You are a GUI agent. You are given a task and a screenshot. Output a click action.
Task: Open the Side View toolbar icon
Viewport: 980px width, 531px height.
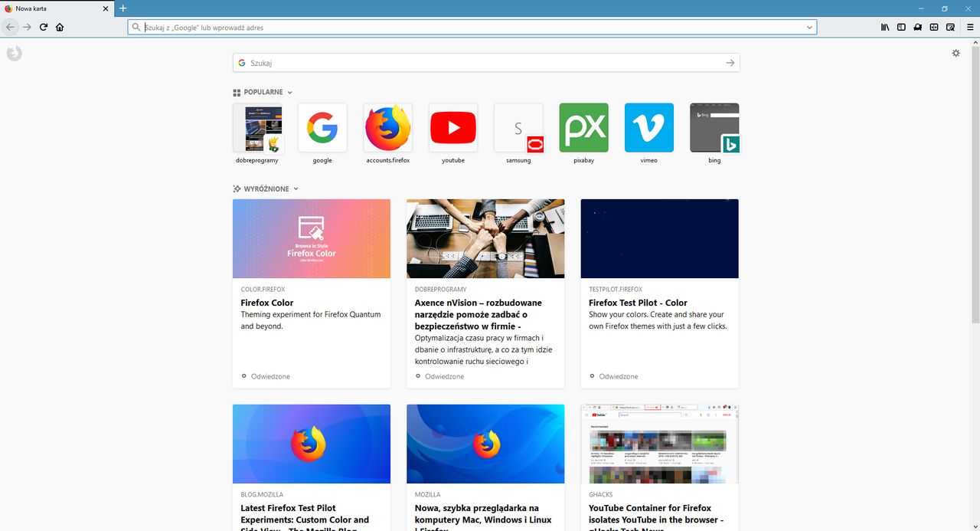tap(934, 27)
